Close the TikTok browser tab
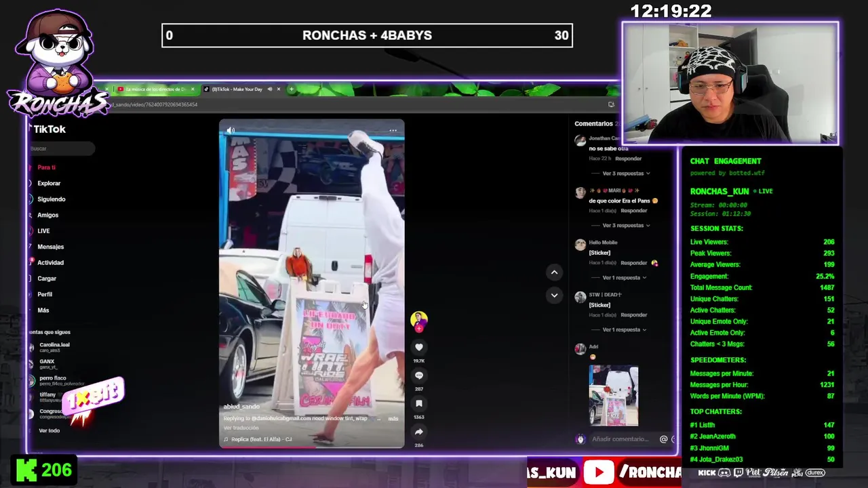This screenshot has width=868, height=488. coord(279,89)
